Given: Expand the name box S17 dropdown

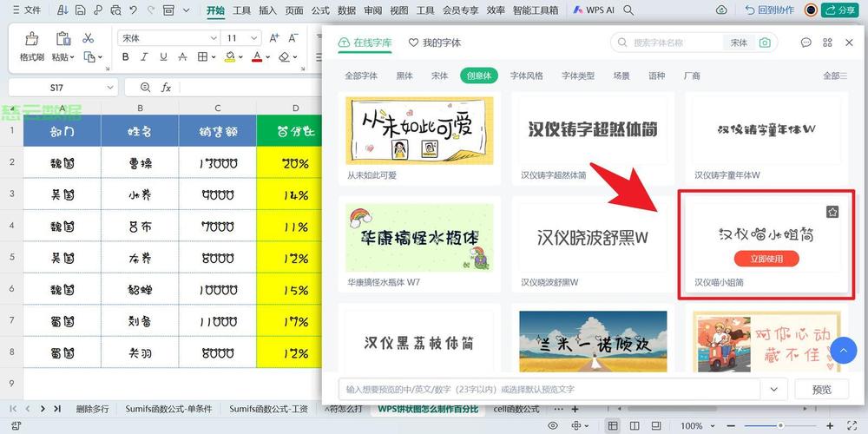Looking at the screenshot, I should tap(109, 88).
